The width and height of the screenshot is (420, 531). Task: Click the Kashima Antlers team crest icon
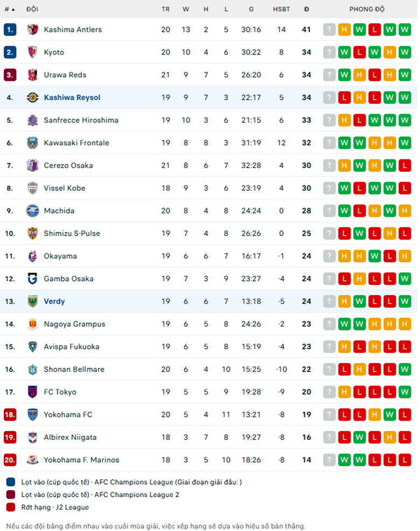coord(32,30)
